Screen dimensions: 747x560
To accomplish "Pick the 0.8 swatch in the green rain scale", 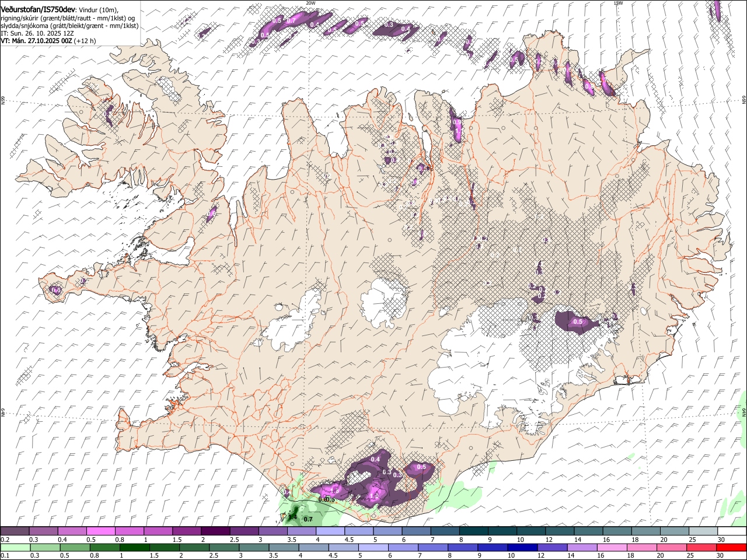I will point(105,547).
